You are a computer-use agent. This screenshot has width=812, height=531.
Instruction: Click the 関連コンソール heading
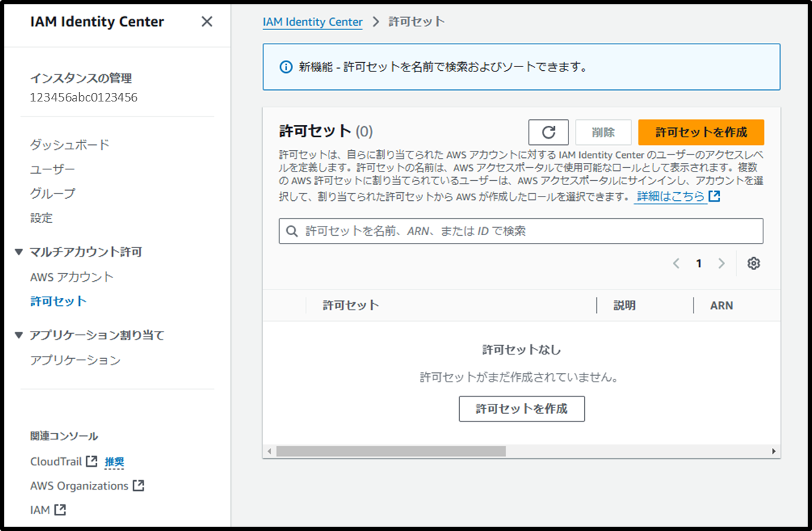64,436
